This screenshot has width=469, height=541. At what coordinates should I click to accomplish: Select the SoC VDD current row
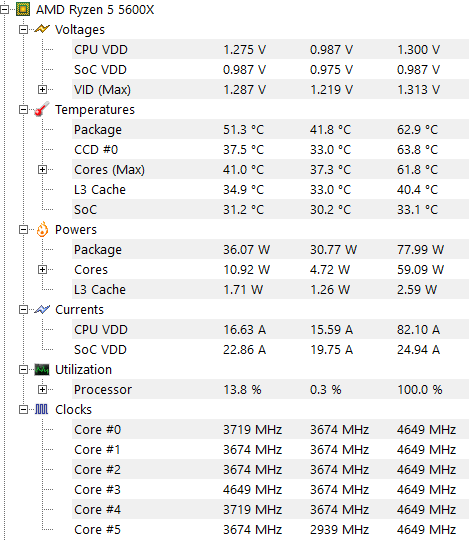pyautogui.click(x=270, y=350)
